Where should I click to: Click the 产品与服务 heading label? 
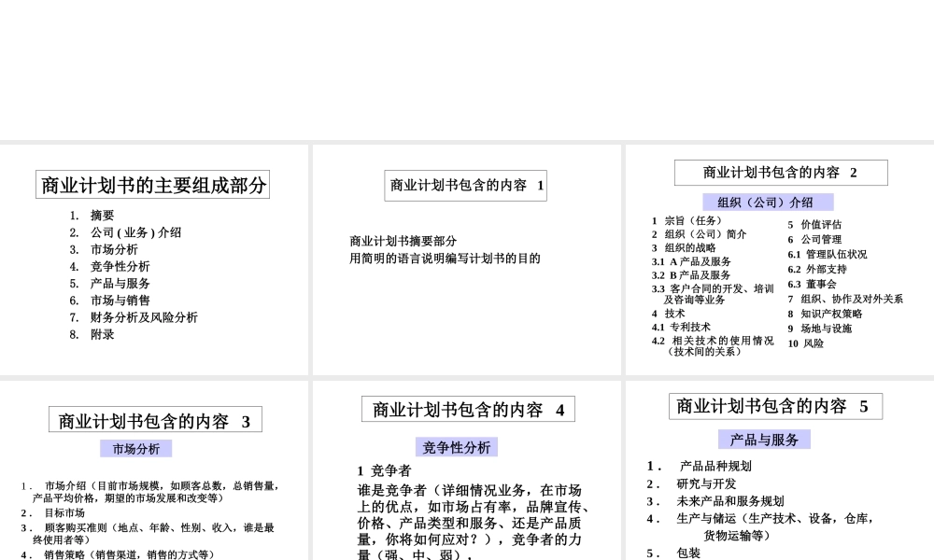click(x=766, y=438)
